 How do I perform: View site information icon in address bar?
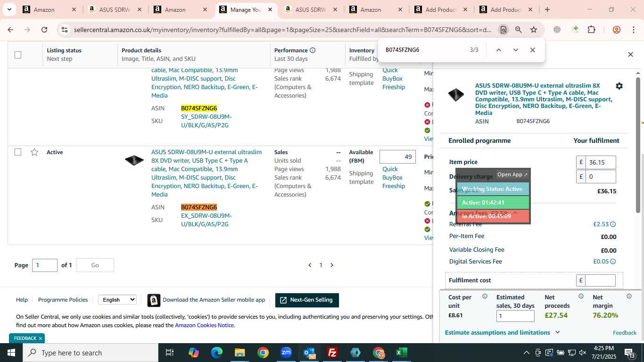point(65,30)
